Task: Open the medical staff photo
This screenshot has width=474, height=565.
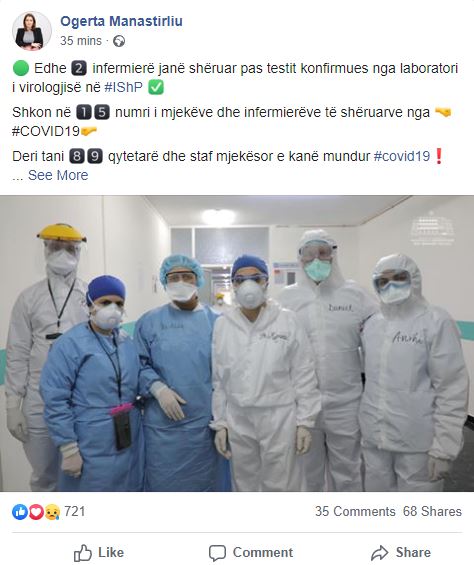Action: click(237, 343)
